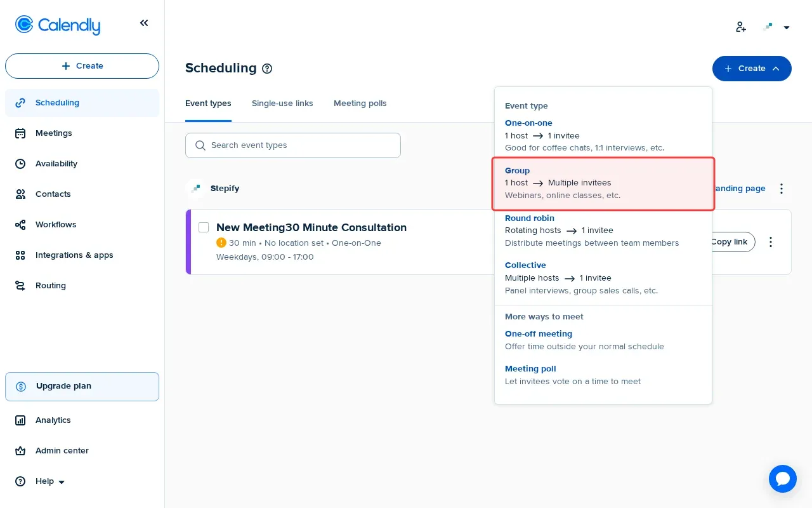Open the Meetings calendar icon in sidebar
The image size is (812, 508).
click(20, 133)
